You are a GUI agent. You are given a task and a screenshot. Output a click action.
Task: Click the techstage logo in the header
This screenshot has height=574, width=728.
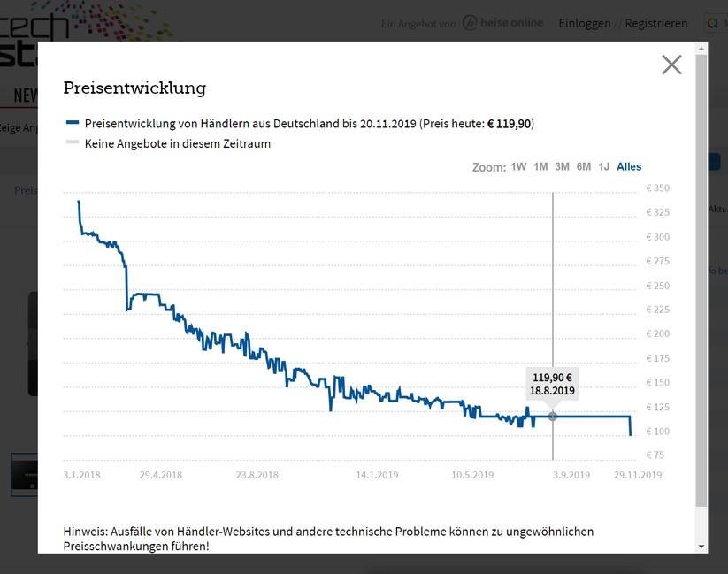coord(35,25)
